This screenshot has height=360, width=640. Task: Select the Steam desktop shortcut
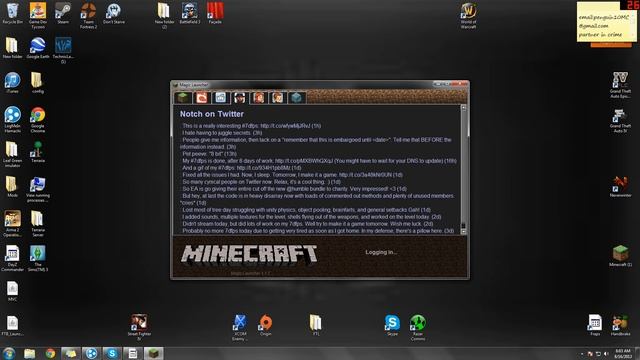point(63,13)
